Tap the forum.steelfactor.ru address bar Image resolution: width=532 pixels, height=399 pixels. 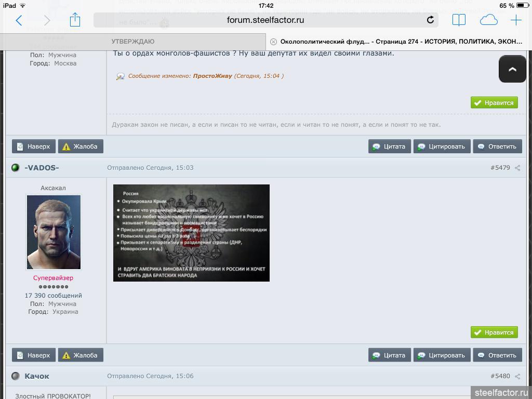pyautogui.click(x=265, y=20)
